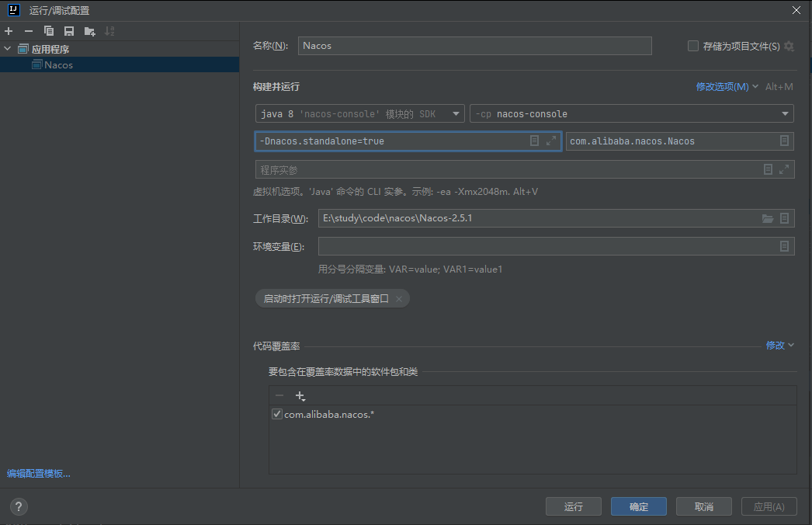This screenshot has width=812, height=525.
Task: Open the modify options dropdown
Action: point(727,86)
